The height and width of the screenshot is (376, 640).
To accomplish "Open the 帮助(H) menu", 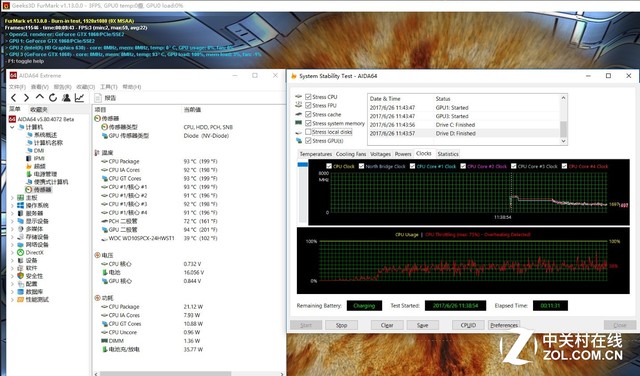I will [131, 87].
